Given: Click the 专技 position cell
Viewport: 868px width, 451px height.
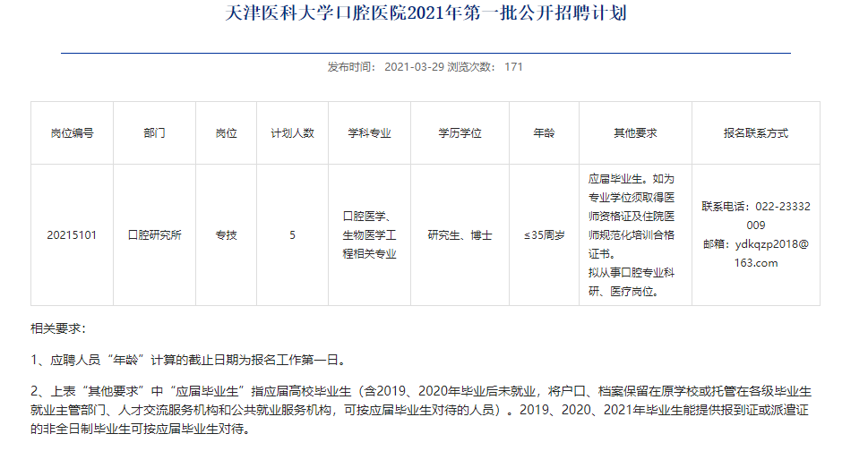Looking at the screenshot, I should [226, 235].
